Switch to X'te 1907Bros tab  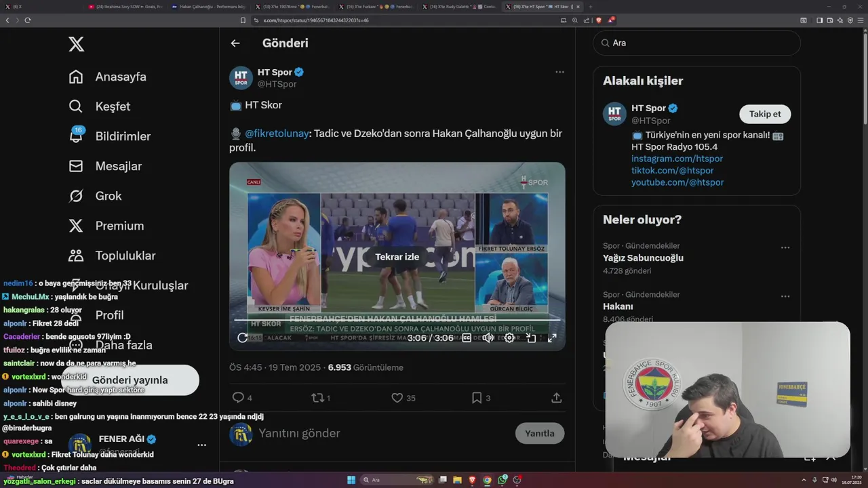[292, 6]
